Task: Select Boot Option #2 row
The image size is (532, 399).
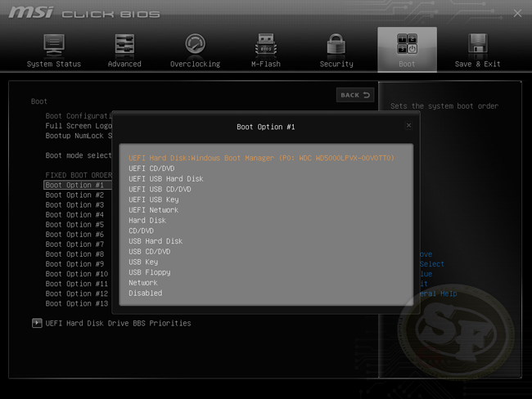Action: (74, 195)
